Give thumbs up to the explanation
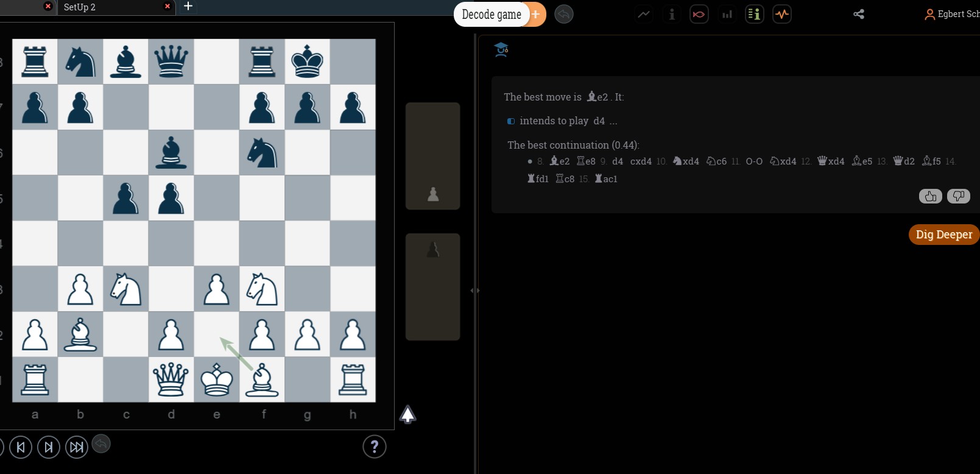980x474 pixels. coord(931,196)
